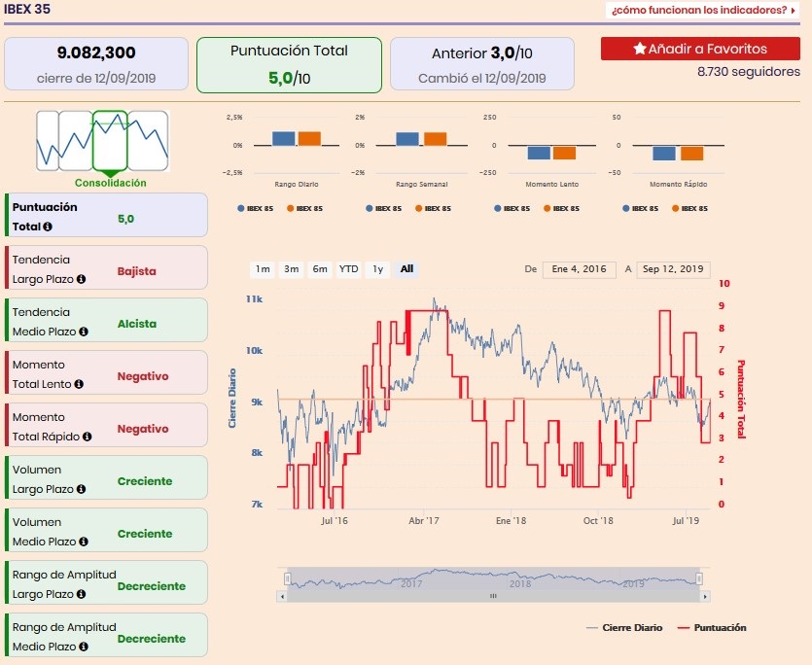This screenshot has width=812, height=665.
Task: Toggle orange IBEX 35 legend under Momento Lento
Action: (561, 208)
